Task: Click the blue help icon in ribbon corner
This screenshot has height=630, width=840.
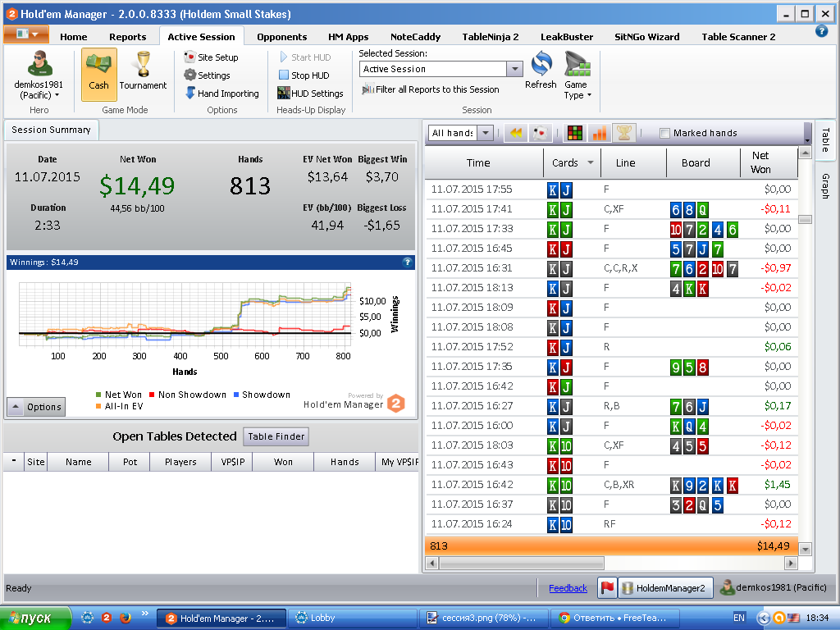Action: coord(821,32)
